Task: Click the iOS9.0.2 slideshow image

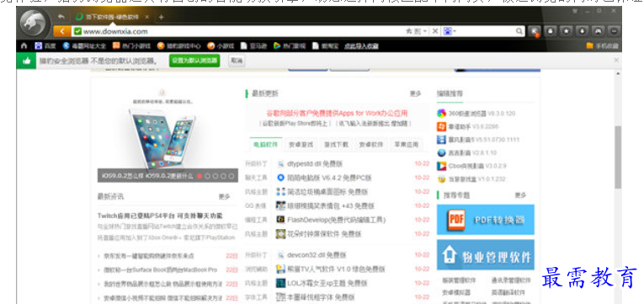Action: [x=168, y=134]
